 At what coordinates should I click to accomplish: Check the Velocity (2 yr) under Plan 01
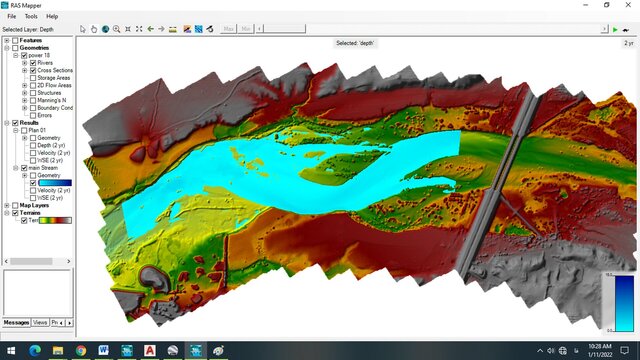[33, 153]
